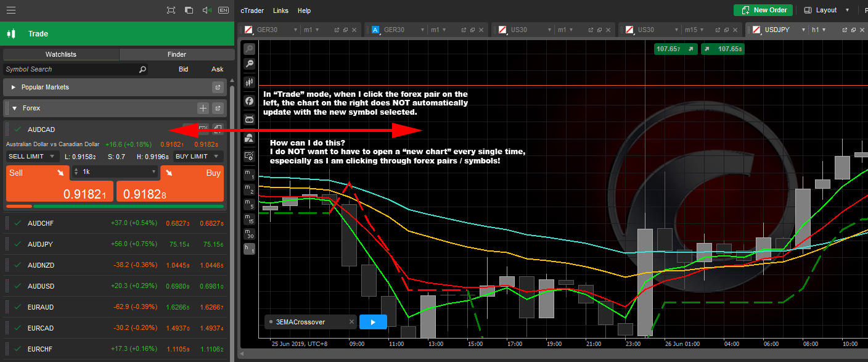868x362 pixels.
Task: Detach the Popular Markets watchlist
Action: pos(218,87)
